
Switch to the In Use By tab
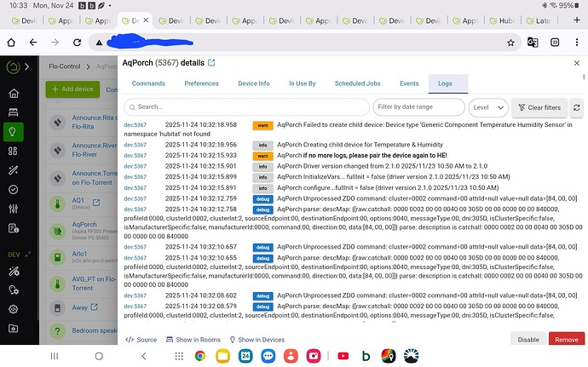pos(303,83)
